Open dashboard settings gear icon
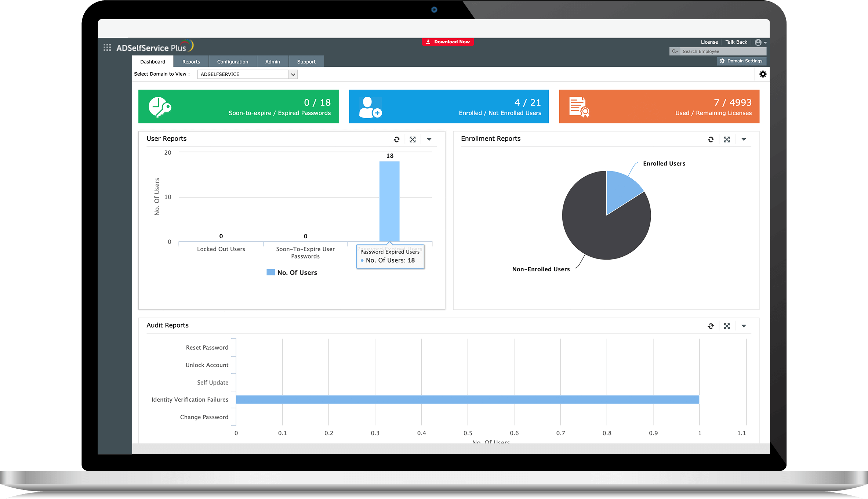 coord(763,74)
